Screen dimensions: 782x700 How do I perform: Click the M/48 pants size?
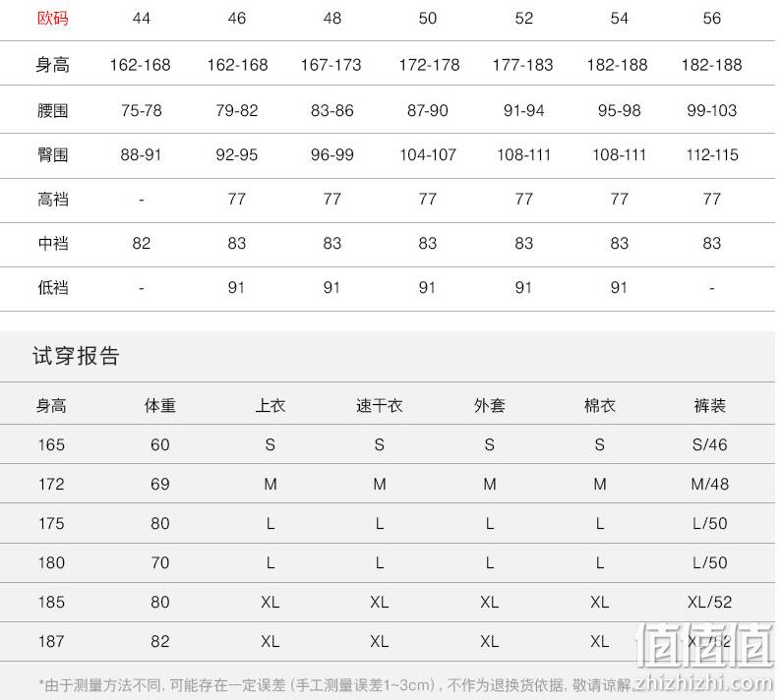709,484
